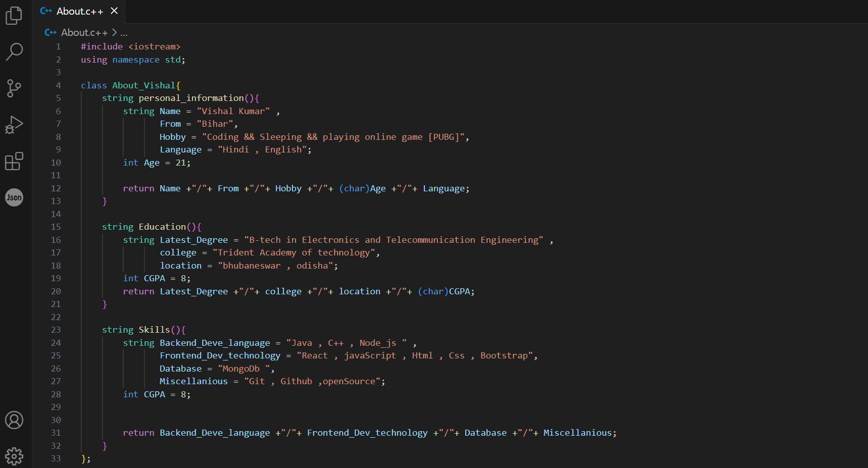Click line number 12 in the gutter
The height and width of the screenshot is (468, 868).
[x=56, y=188]
